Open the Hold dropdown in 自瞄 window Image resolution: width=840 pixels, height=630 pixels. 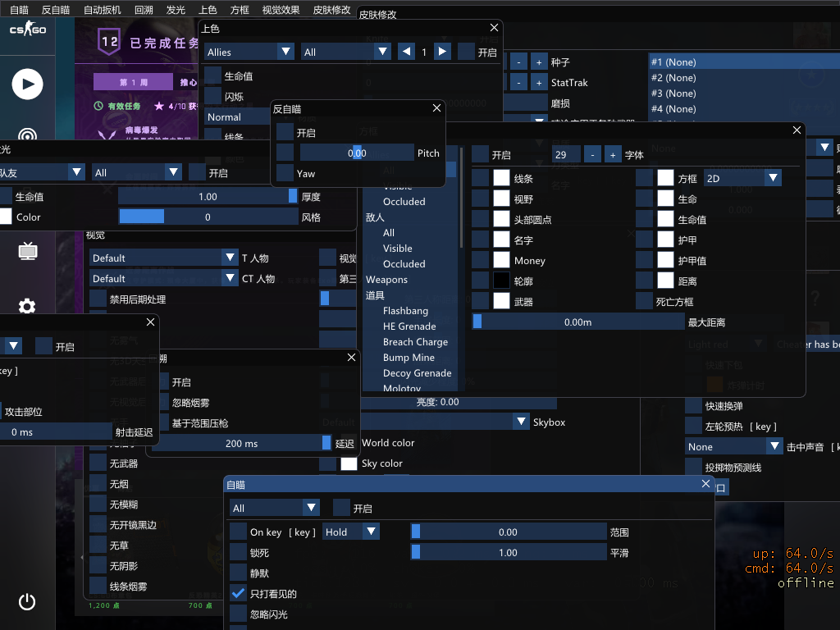[350, 532]
